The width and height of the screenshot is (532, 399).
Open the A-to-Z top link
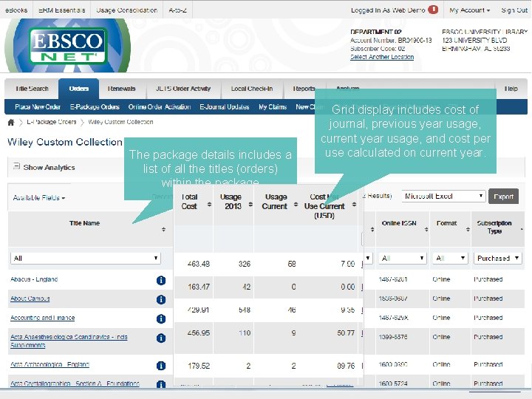click(178, 10)
